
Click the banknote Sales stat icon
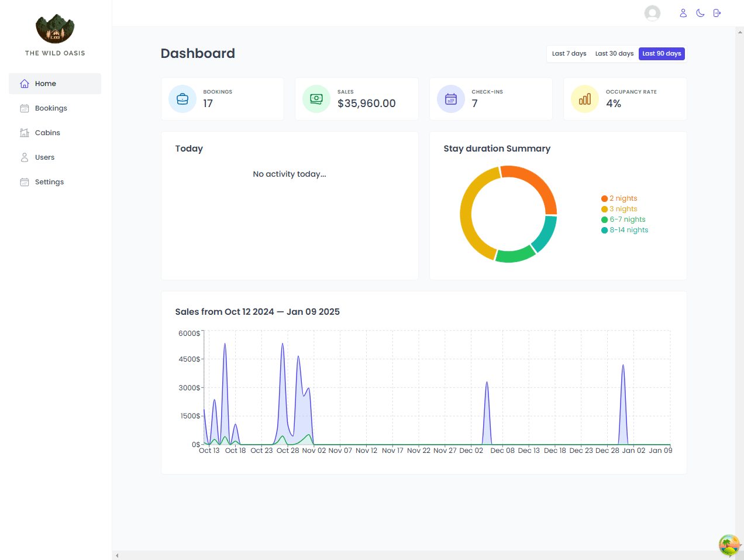pos(316,99)
